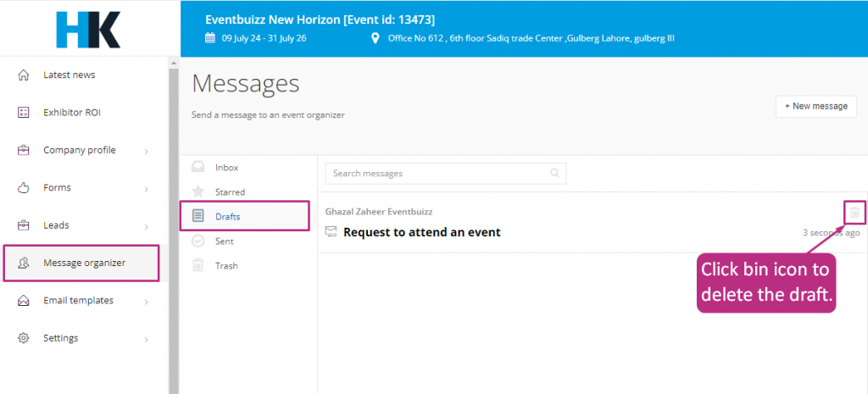Click the Email templates envelope icon
This screenshot has height=394, width=868.
(x=23, y=301)
